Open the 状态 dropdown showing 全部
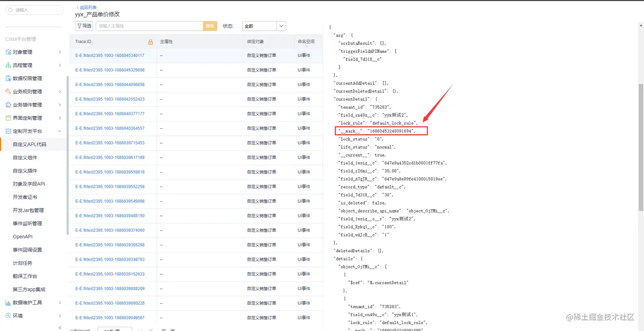Viewport: 644px width, 331px height. coord(264,26)
